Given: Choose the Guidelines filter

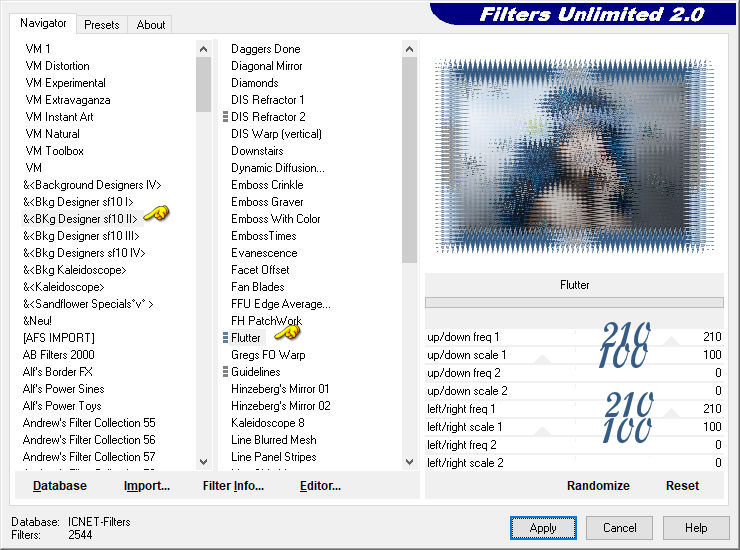Looking at the screenshot, I should (255, 372).
